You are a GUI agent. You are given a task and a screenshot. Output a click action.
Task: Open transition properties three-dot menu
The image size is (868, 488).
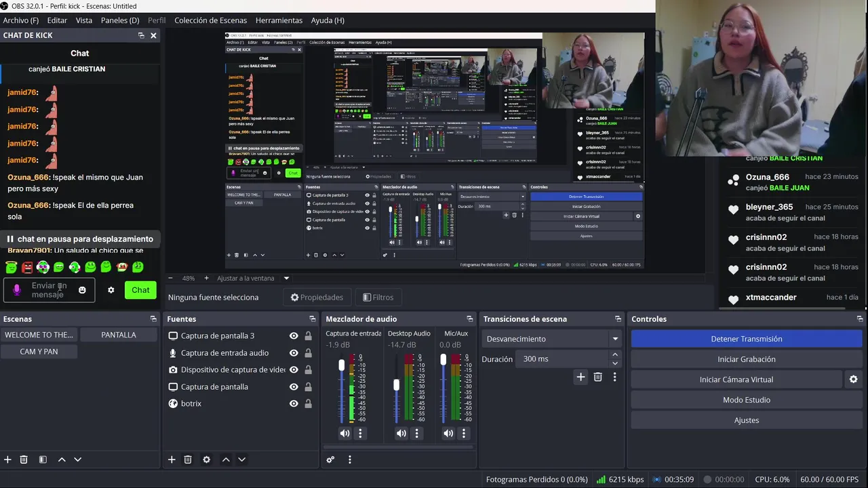[614, 377]
